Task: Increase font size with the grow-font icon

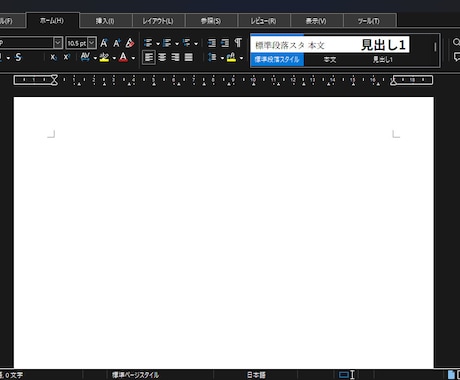Action: [x=104, y=43]
